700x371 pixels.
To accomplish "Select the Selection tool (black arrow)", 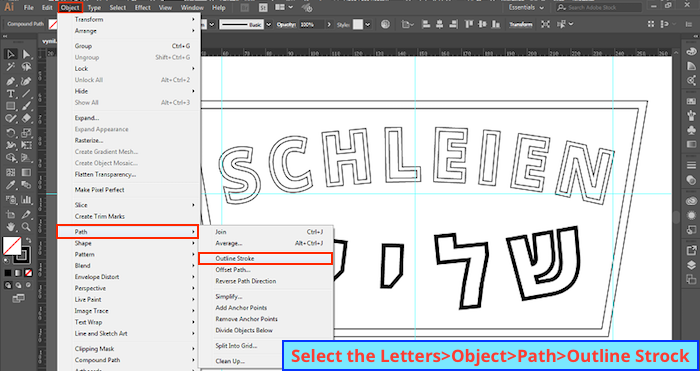I will 11,54.
